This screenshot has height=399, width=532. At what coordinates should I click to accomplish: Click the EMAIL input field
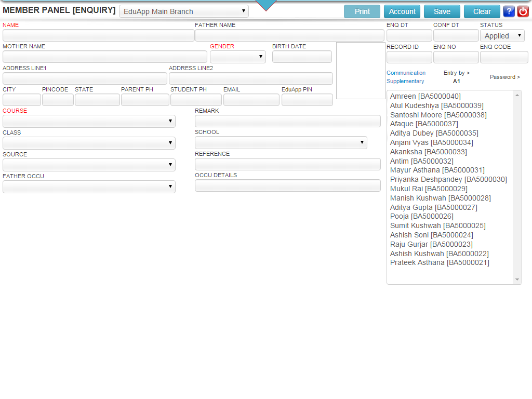tap(251, 100)
